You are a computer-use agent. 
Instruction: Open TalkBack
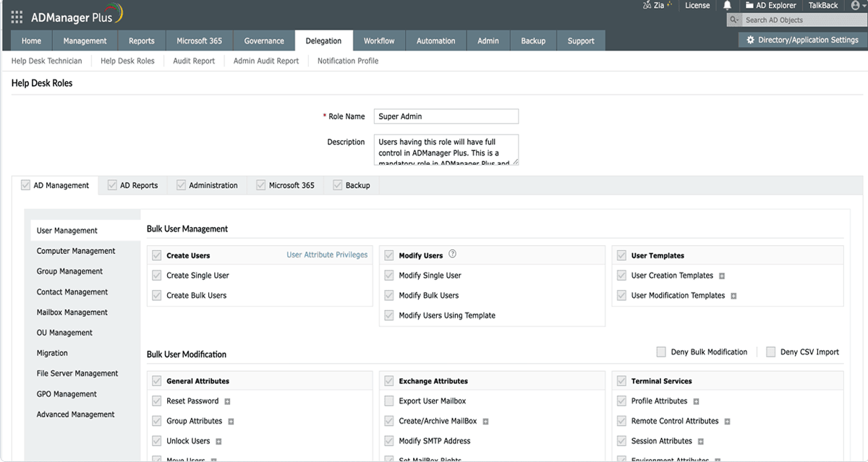pos(823,5)
